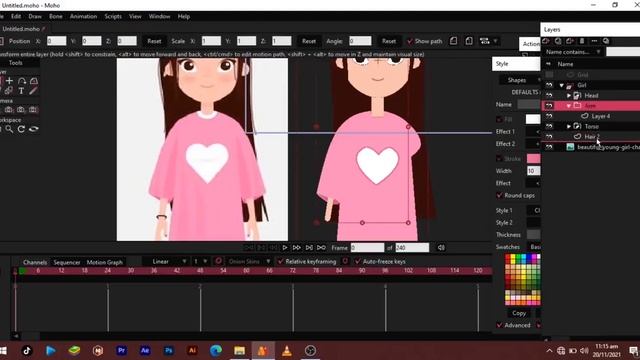Open the Linear interpolation dropdown
The image size is (640, 360).
165,261
